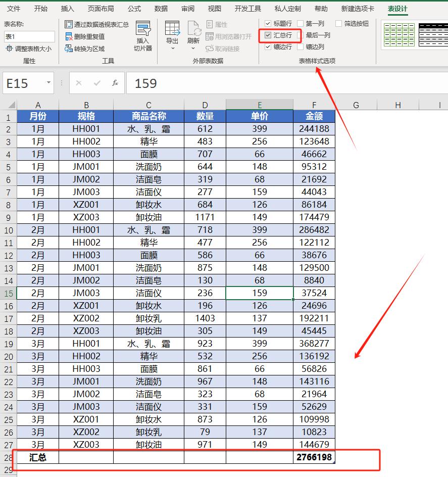Viewport: 448px width, 477px height.
Task: Switch to the 页面布局 page layout tab
Action: (101, 9)
